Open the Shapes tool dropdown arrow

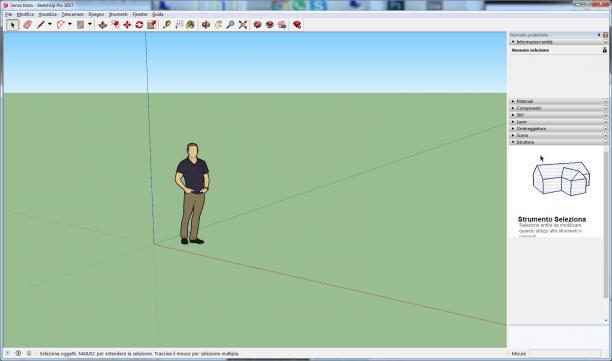click(x=90, y=25)
